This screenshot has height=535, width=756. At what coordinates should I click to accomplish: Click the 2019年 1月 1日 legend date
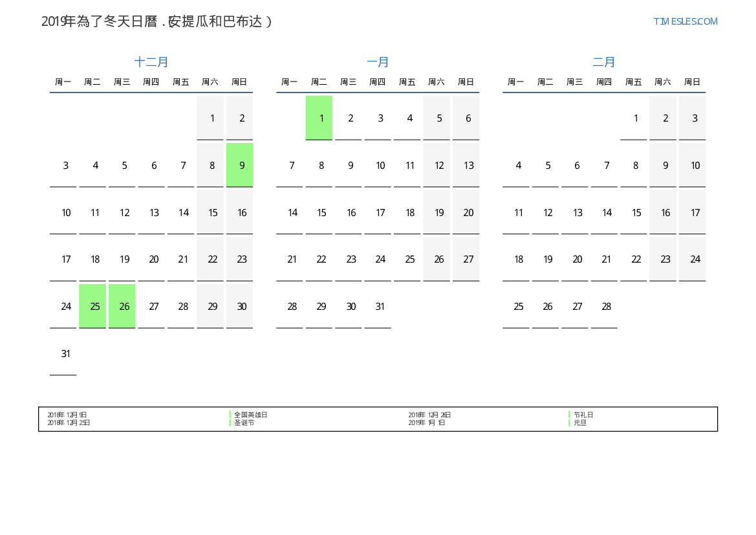click(x=427, y=423)
